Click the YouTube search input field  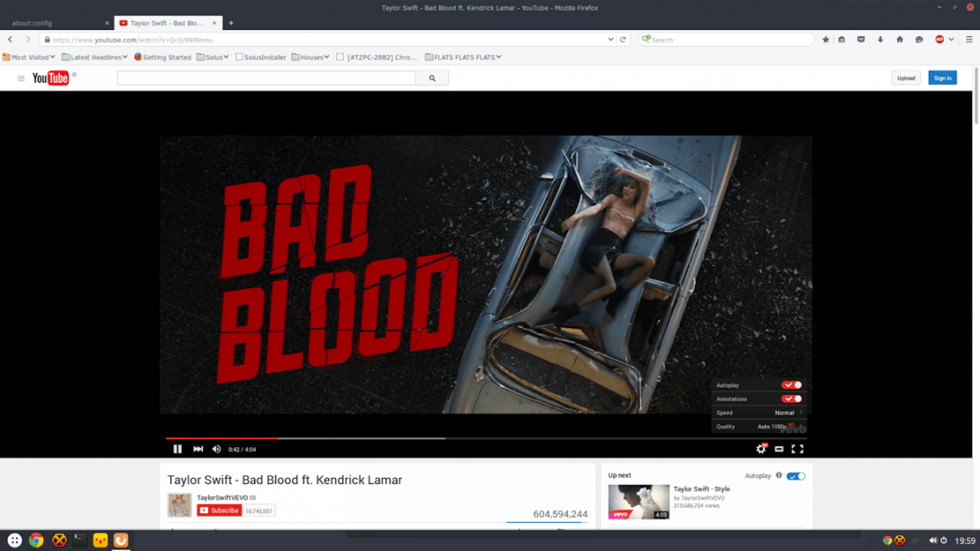click(x=266, y=78)
